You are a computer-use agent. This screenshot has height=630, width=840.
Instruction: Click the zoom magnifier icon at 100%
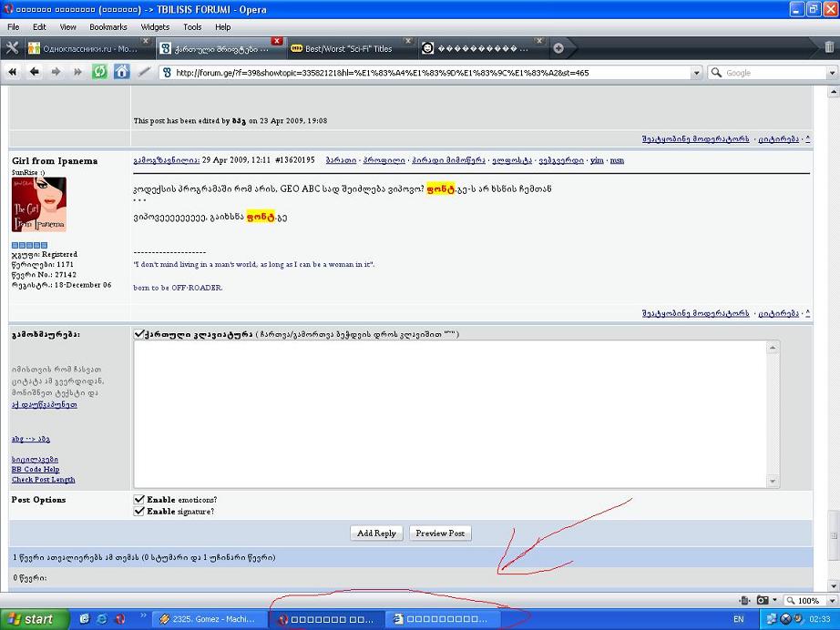[790, 601]
